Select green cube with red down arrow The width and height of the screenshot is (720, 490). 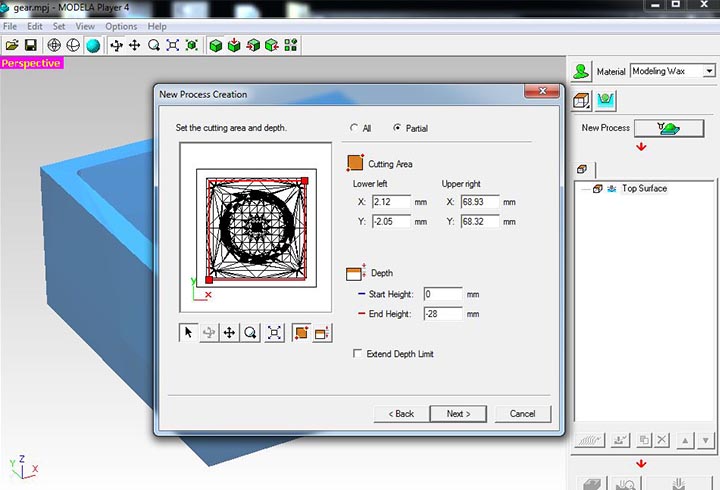(x=234, y=45)
